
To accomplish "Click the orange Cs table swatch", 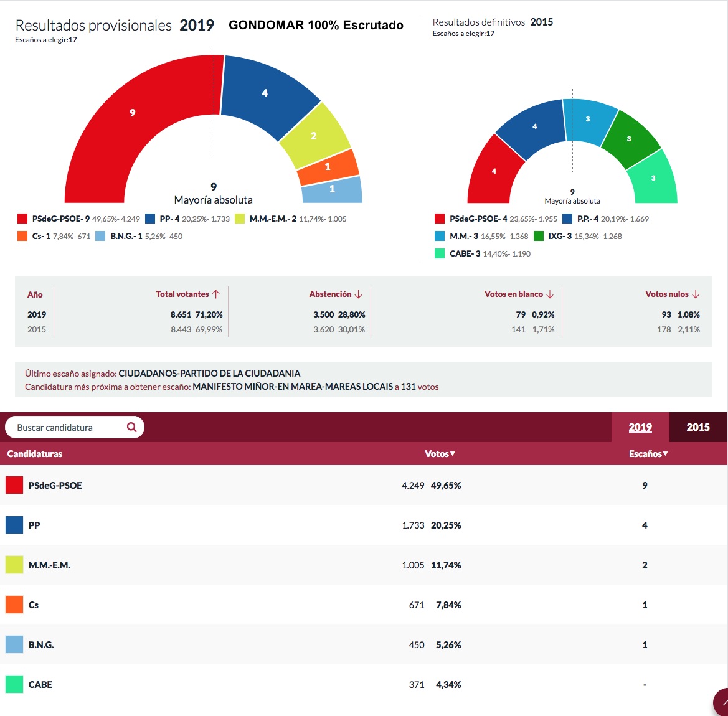I will point(14,605).
